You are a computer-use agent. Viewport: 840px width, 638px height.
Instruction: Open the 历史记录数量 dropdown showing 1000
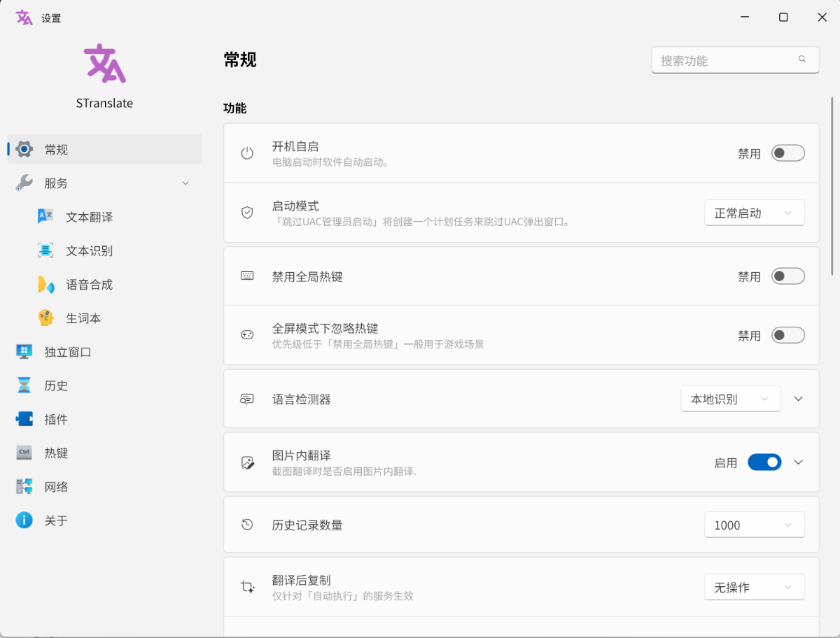click(754, 525)
